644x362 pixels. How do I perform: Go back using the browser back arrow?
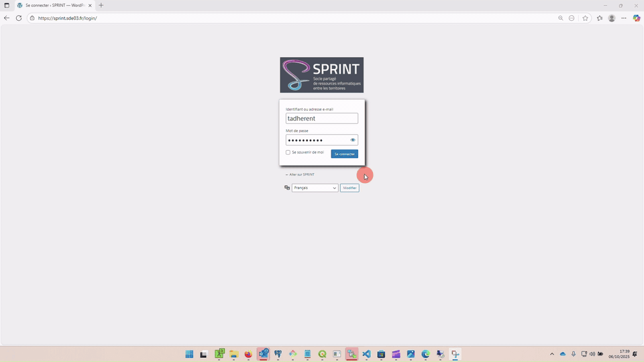coord(7,18)
